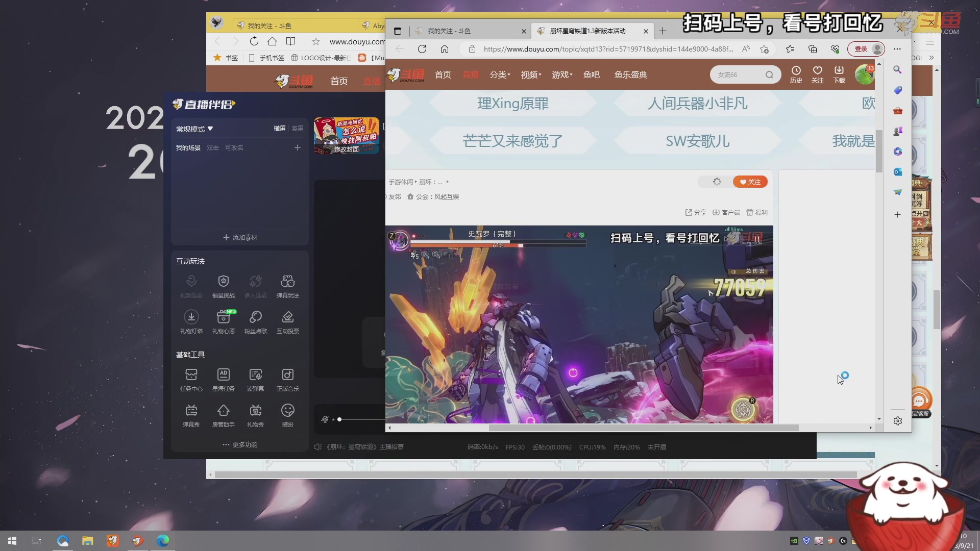980x551 pixels.
Task: Expand the 常规模式 mode dropdown
Action: click(194, 129)
